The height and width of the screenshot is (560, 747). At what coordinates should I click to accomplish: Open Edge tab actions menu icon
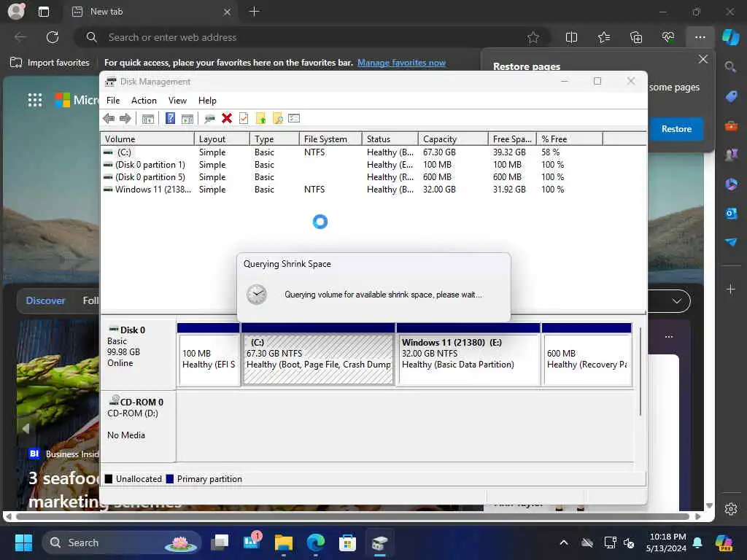44,12
